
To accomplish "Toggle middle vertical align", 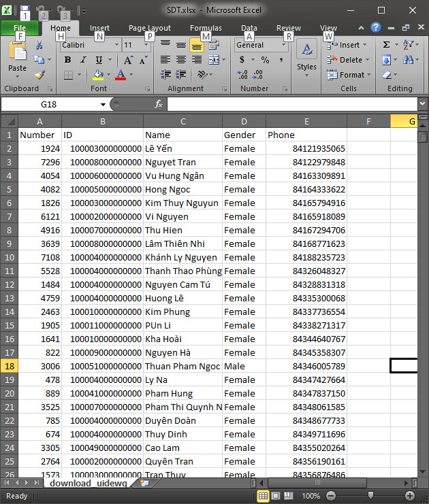I will pos(181,45).
